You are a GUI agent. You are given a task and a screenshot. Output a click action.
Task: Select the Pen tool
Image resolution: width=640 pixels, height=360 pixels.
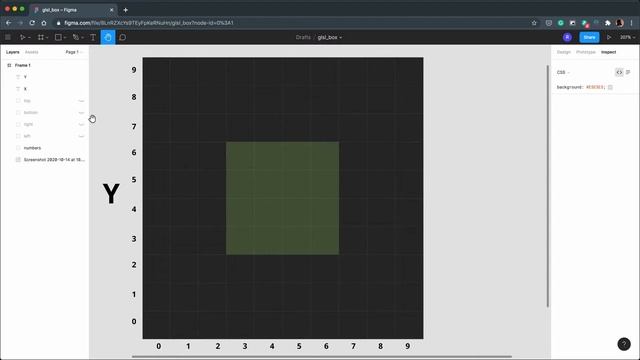click(x=76, y=37)
